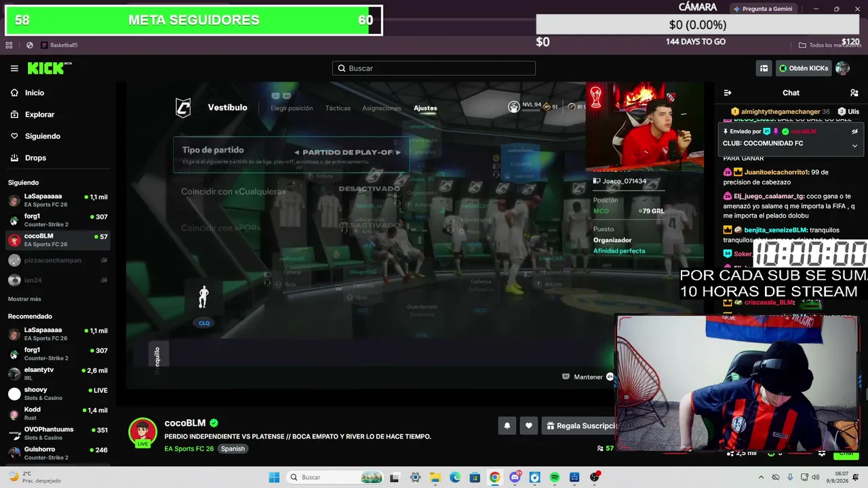The image size is (868, 488).
Task: Open Spotify on the taskbar
Action: 555,477
